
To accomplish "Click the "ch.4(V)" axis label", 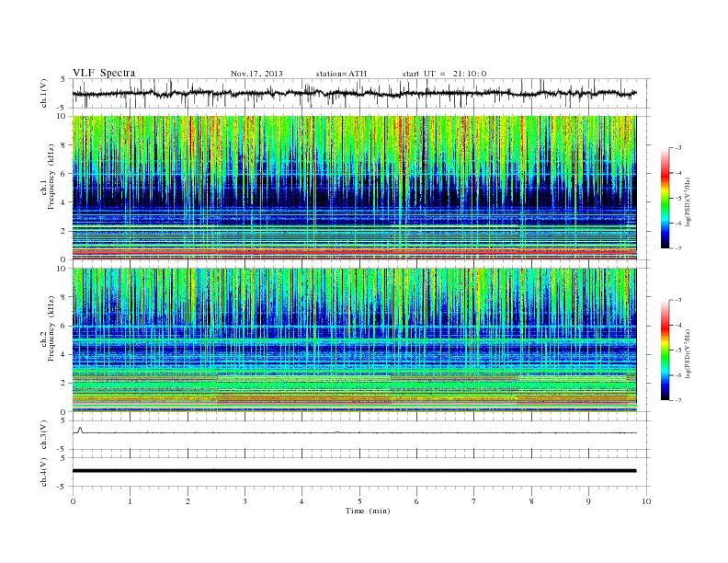I will pyautogui.click(x=44, y=472).
